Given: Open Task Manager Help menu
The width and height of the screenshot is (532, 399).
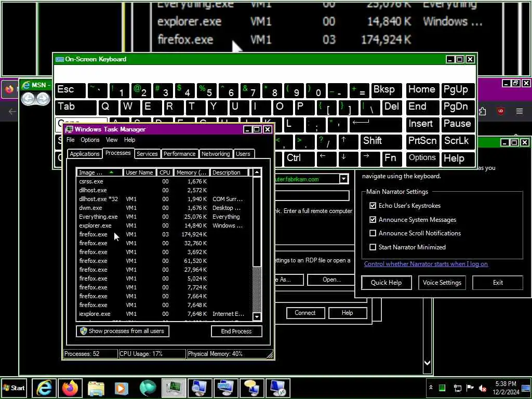Looking at the screenshot, I should 129,140.
